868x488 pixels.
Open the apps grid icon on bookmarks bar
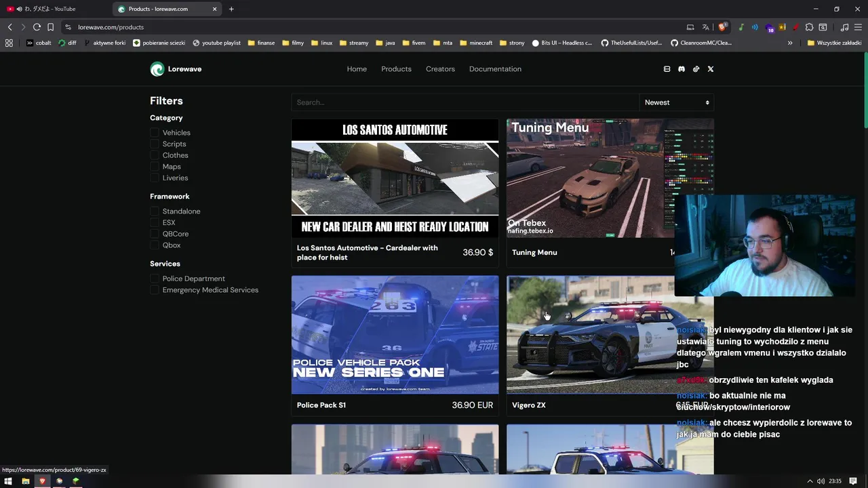[9, 43]
